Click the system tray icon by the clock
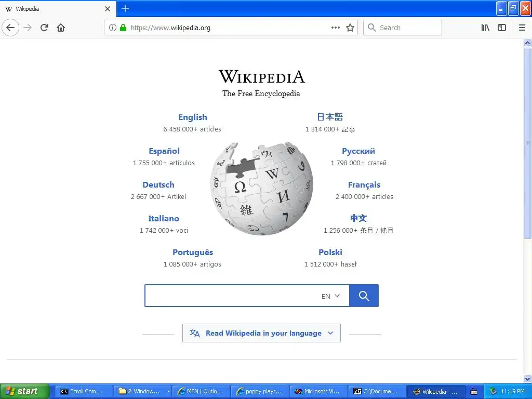532x399 pixels. click(494, 391)
